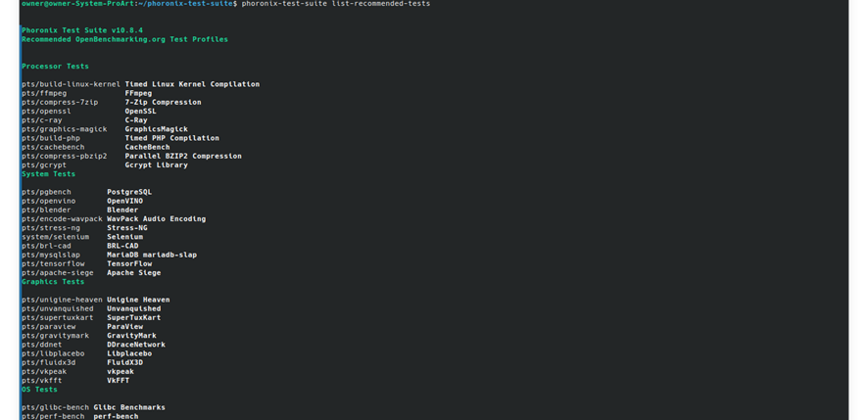Click the OS Tests section heading
868x420 pixels.
(40, 390)
